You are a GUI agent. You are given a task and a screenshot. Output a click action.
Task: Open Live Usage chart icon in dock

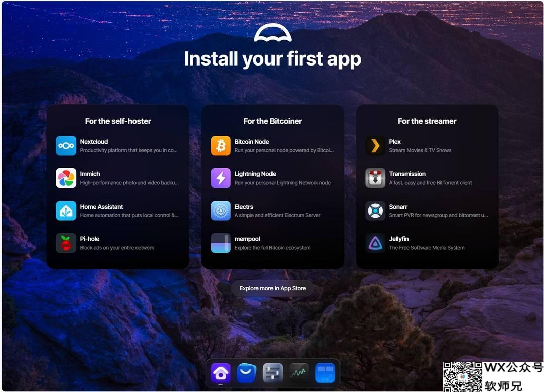[299, 373]
